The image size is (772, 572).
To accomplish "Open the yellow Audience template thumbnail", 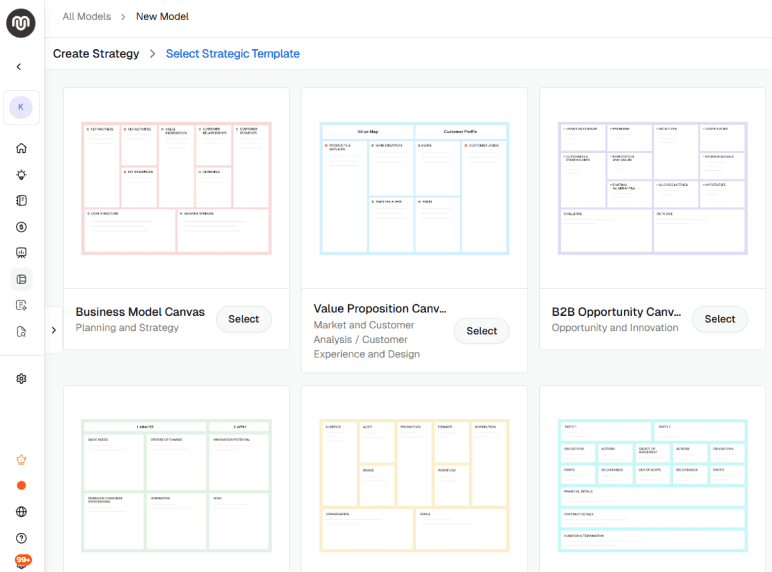I will (414, 485).
